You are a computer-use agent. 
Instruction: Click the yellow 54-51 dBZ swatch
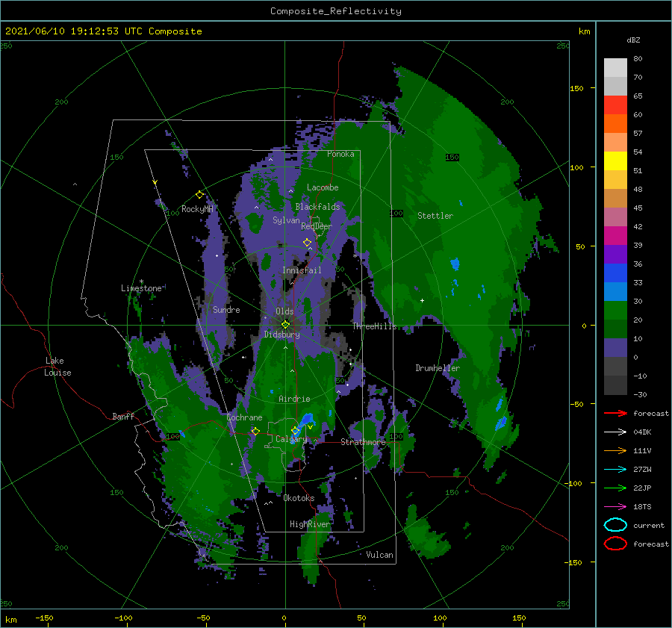(x=615, y=161)
